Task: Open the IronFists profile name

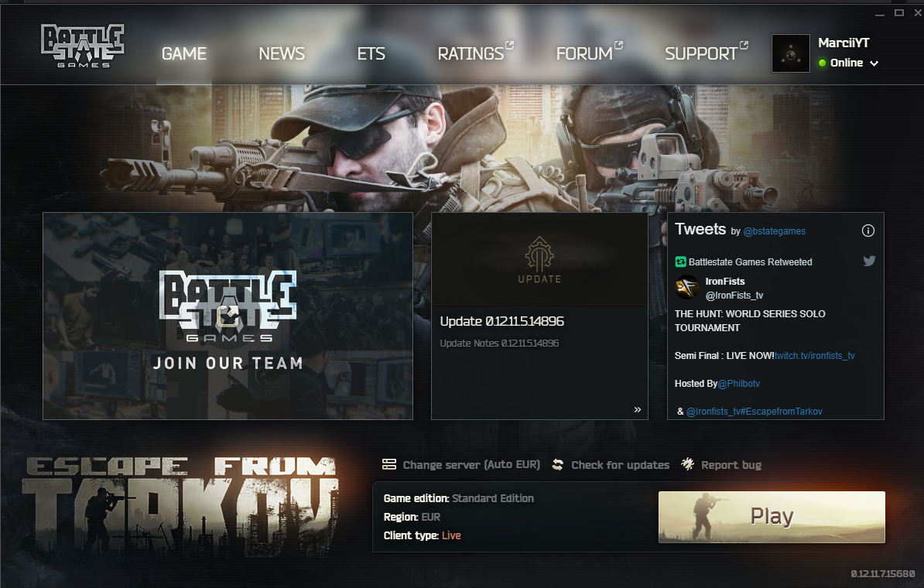Action: [x=725, y=282]
